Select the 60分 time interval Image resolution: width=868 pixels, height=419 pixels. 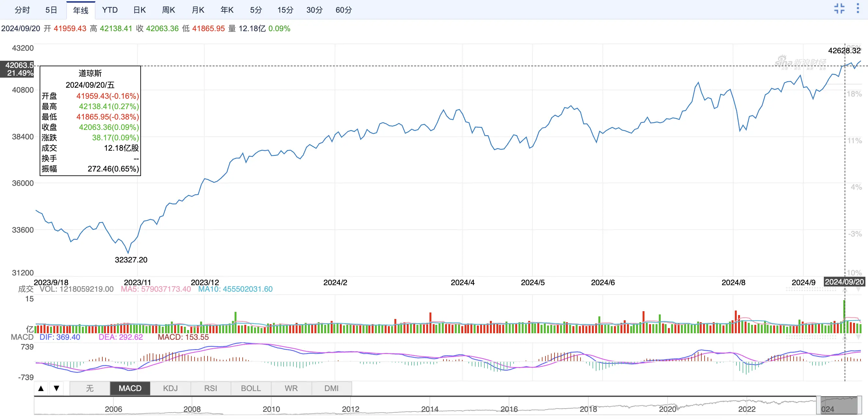pyautogui.click(x=343, y=10)
